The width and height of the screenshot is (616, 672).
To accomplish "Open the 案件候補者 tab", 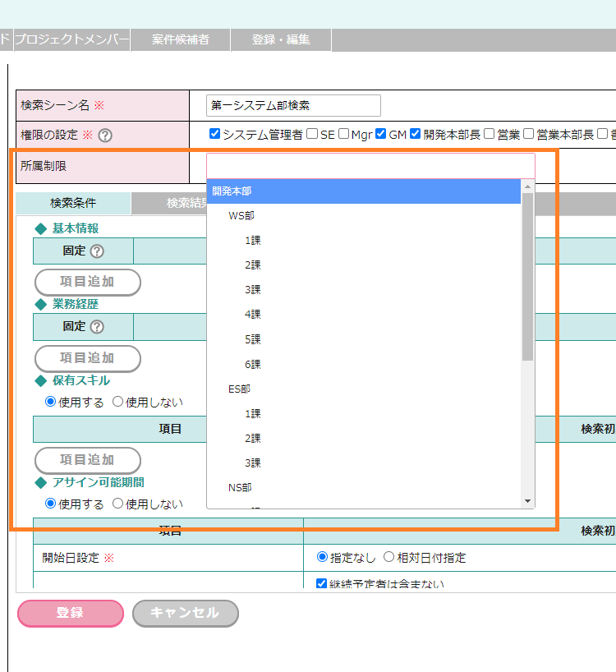I will (180, 39).
